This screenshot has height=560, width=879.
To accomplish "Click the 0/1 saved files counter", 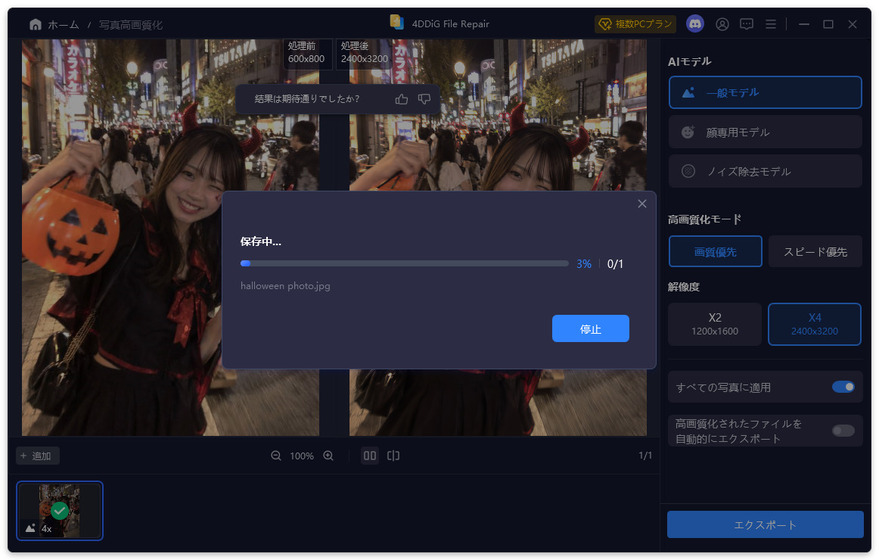I will 615,264.
